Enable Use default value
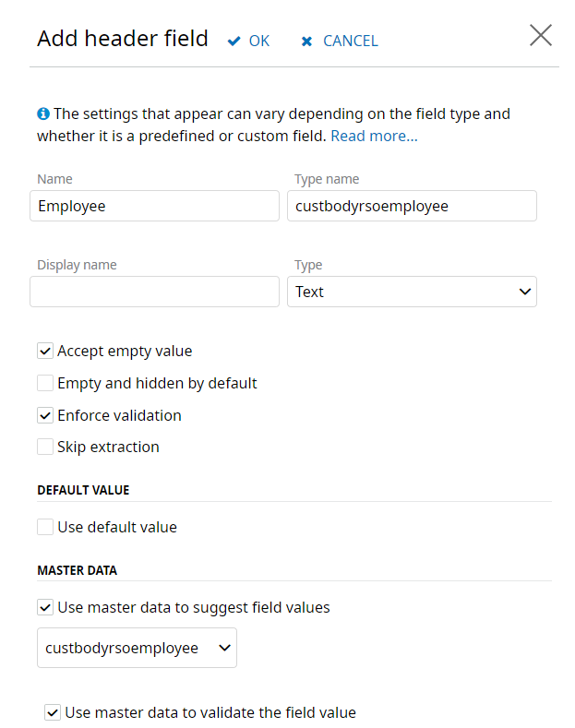The width and height of the screenshot is (575, 728). tap(45, 527)
